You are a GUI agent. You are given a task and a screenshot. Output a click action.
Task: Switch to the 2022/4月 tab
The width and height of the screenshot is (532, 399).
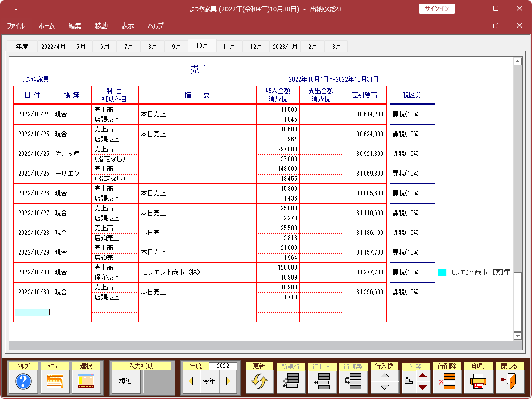coord(54,46)
